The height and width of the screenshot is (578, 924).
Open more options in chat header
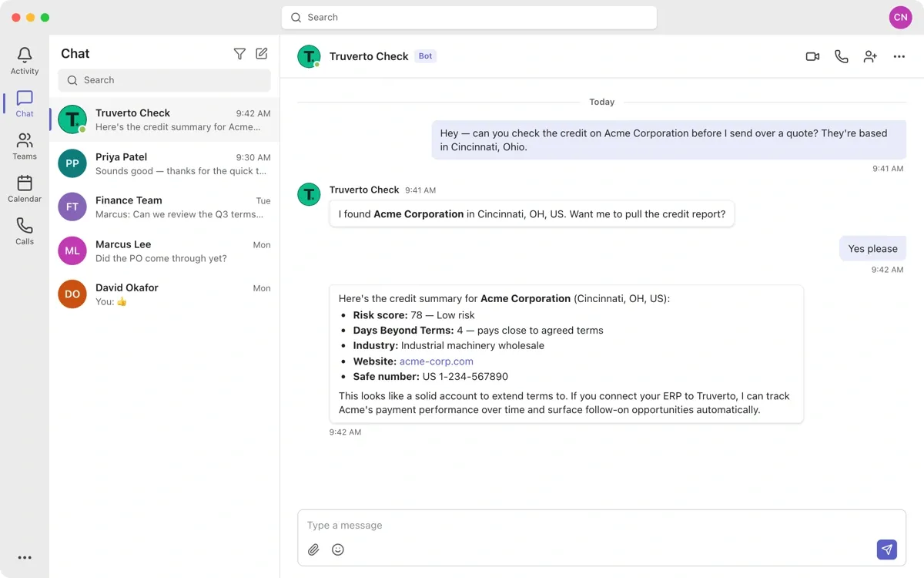[899, 56]
